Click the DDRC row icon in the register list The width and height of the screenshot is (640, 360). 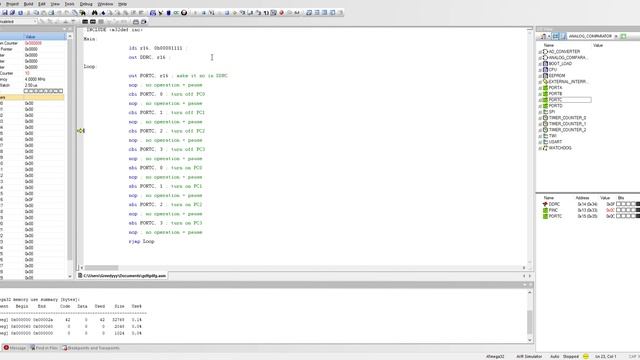[545, 204]
